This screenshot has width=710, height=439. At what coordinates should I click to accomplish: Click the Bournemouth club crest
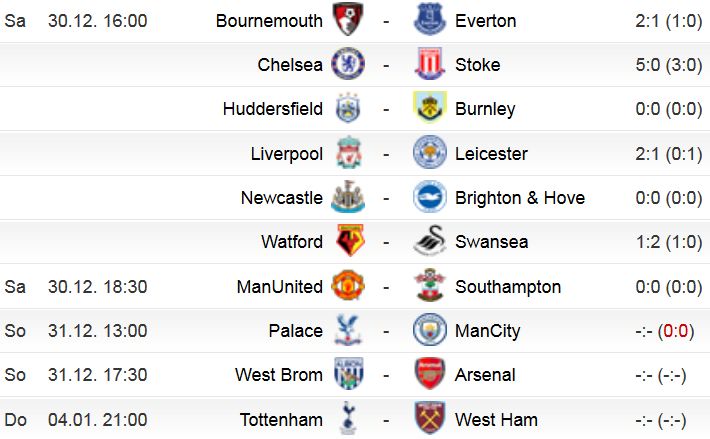click(x=348, y=19)
